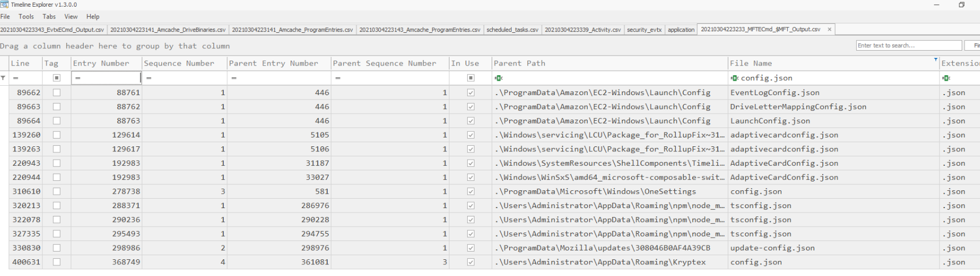980x276 pixels.
Task: Click the Timeline Explorer app icon in title bar
Action: coord(4,4)
